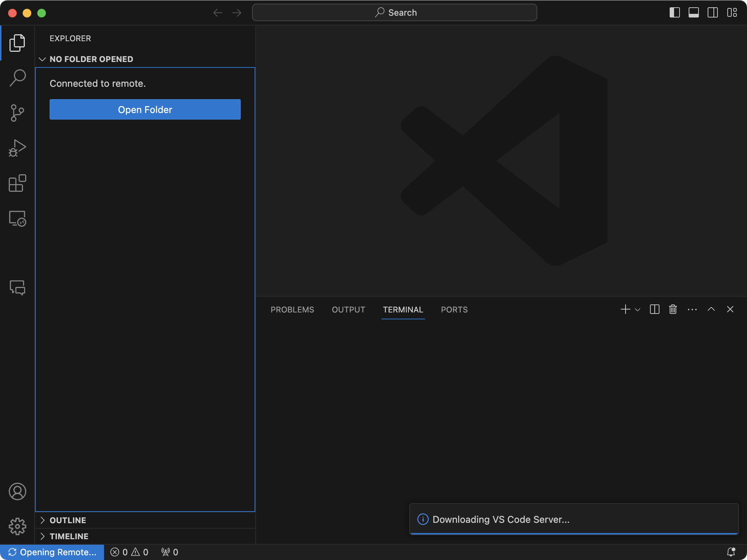Go back with the left arrow
Image resolution: width=747 pixels, height=560 pixels.
tap(218, 13)
